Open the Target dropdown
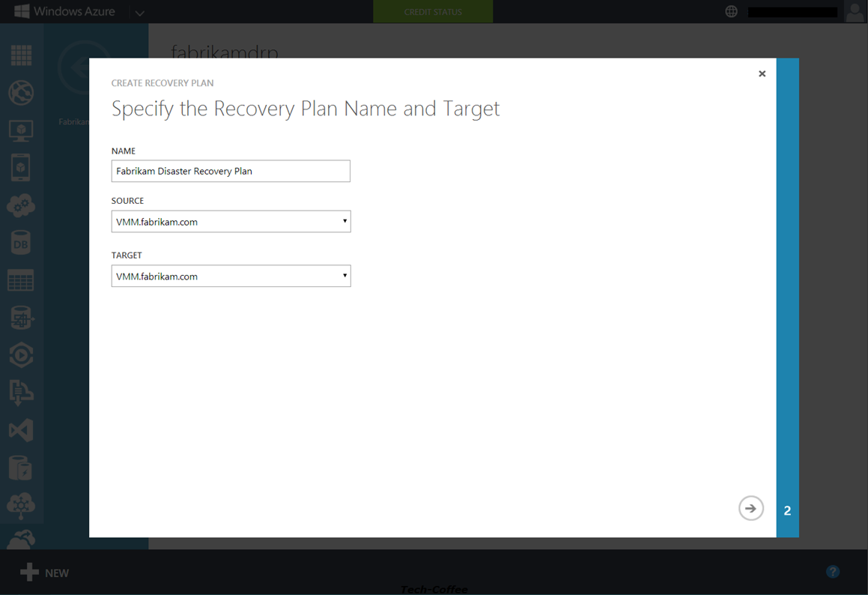 (x=231, y=276)
